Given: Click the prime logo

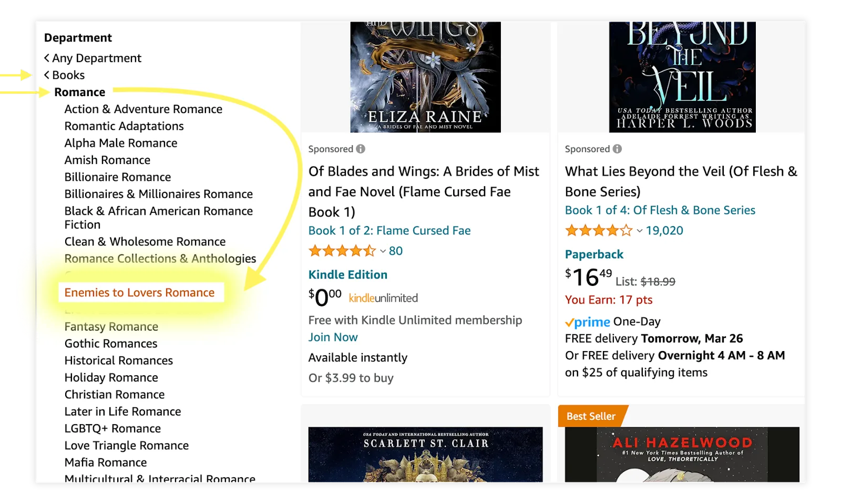Looking at the screenshot, I should coord(588,322).
